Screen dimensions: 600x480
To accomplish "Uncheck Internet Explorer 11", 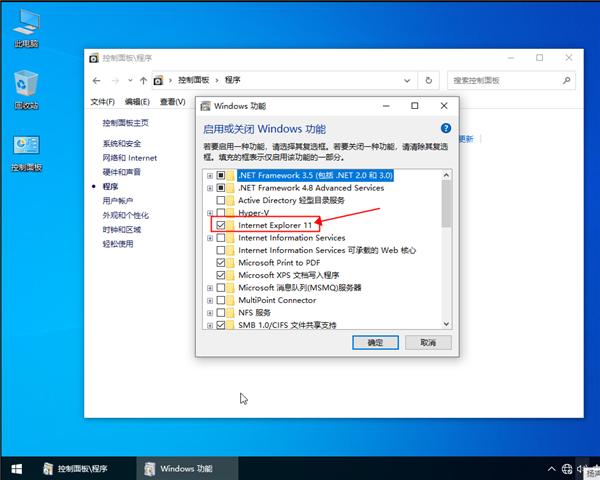I will 221,225.
